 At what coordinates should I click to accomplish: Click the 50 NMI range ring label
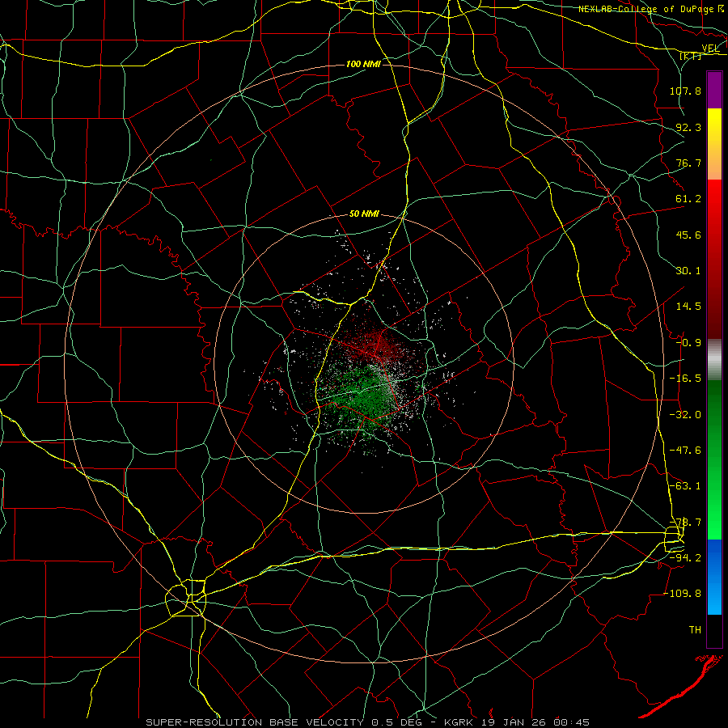pos(365,214)
